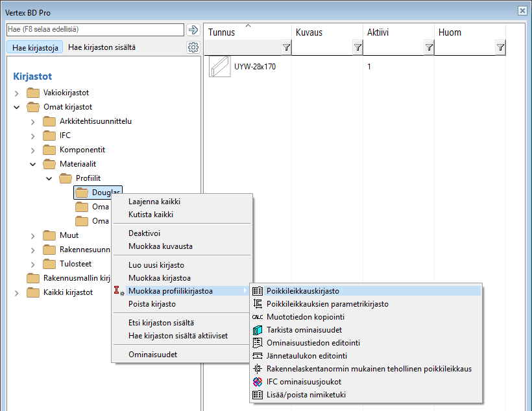Select the Hae kirjastoja tab
Image resolution: width=532 pixels, height=411 pixels.
(35, 47)
